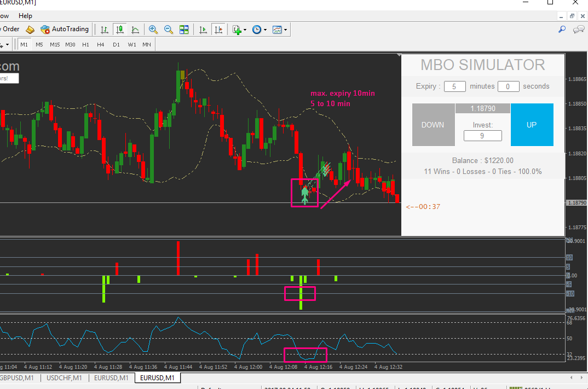Select the W1 timeframe
The width and height of the screenshot is (588, 389).
point(131,45)
